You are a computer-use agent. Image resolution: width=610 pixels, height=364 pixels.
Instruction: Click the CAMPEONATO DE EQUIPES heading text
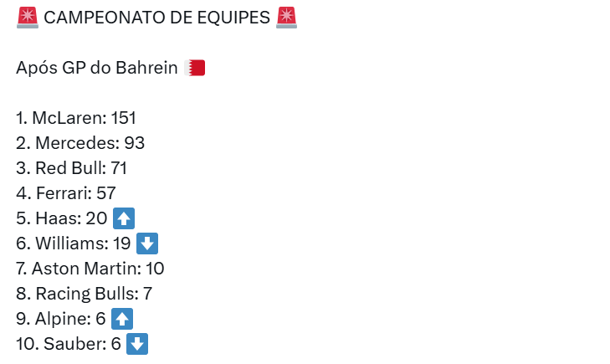155,18
